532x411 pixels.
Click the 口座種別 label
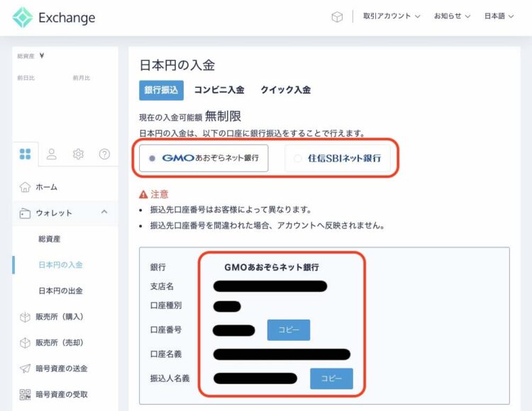(x=166, y=305)
